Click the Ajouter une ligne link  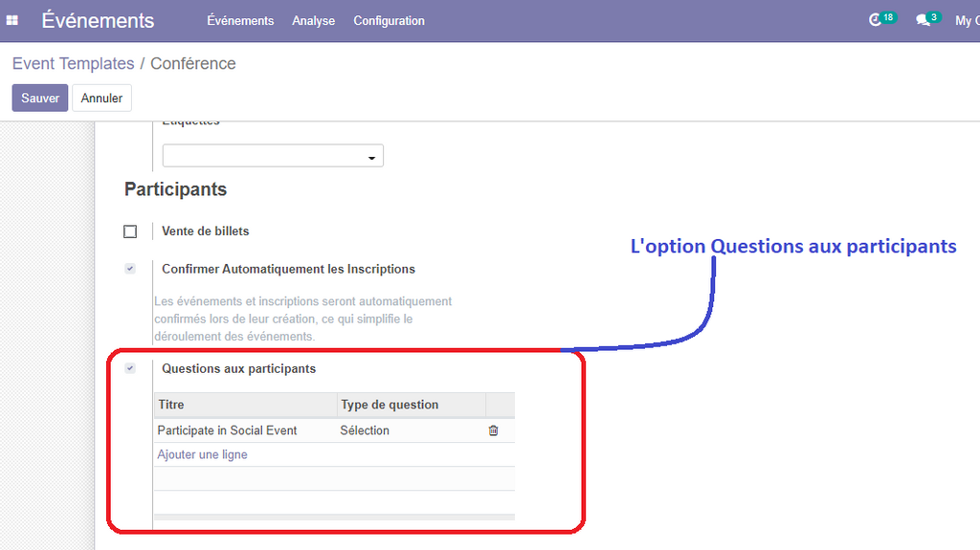pyautogui.click(x=202, y=454)
